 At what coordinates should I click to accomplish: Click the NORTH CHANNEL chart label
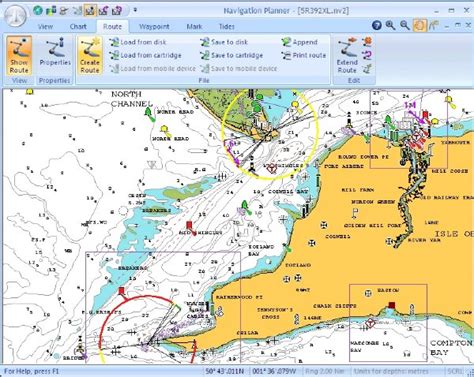(x=131, y=99)
